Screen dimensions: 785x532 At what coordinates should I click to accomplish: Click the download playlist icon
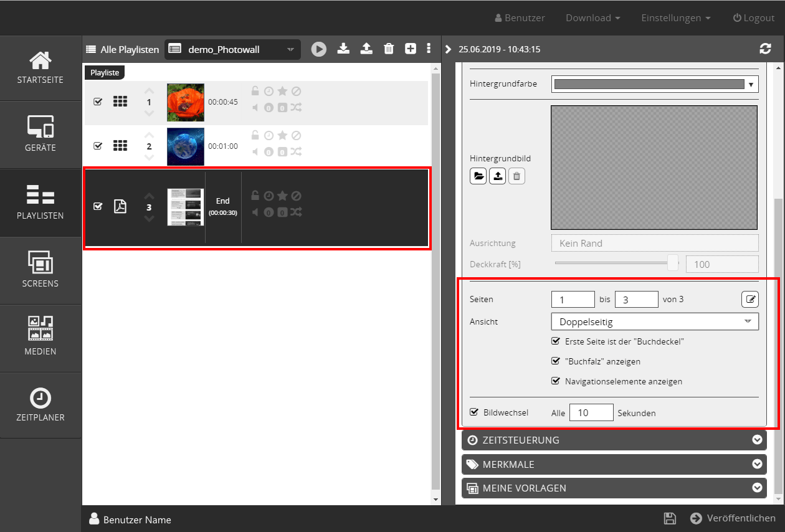pyautogui.click(x=343, y=49)
